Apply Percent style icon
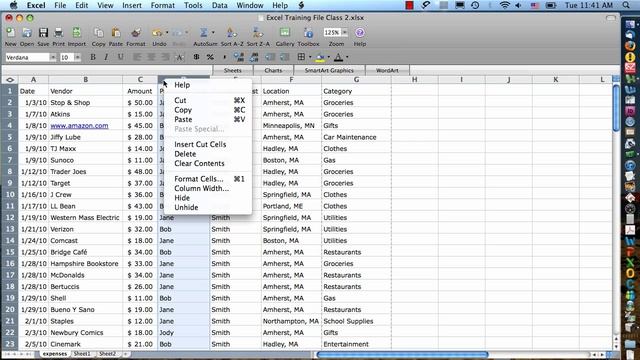The height and width of the screenshot is (360, 640). [210, 57]
